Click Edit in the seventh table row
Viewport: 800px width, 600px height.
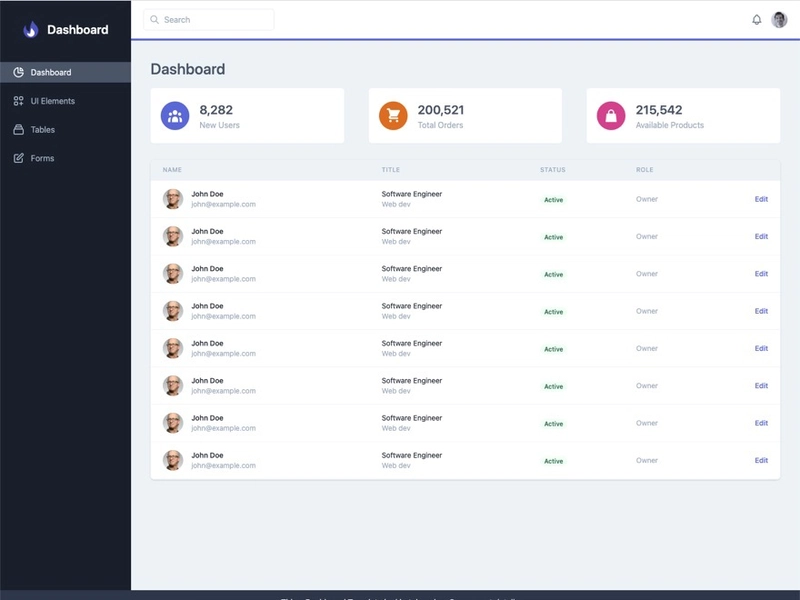(761, 422)
